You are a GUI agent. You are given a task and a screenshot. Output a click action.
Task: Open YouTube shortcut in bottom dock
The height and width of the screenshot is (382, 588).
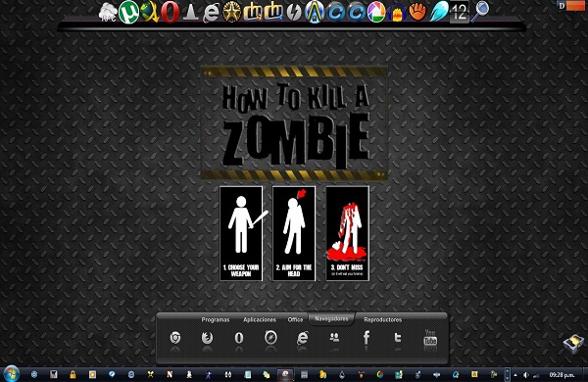click(x=430, y=338)
